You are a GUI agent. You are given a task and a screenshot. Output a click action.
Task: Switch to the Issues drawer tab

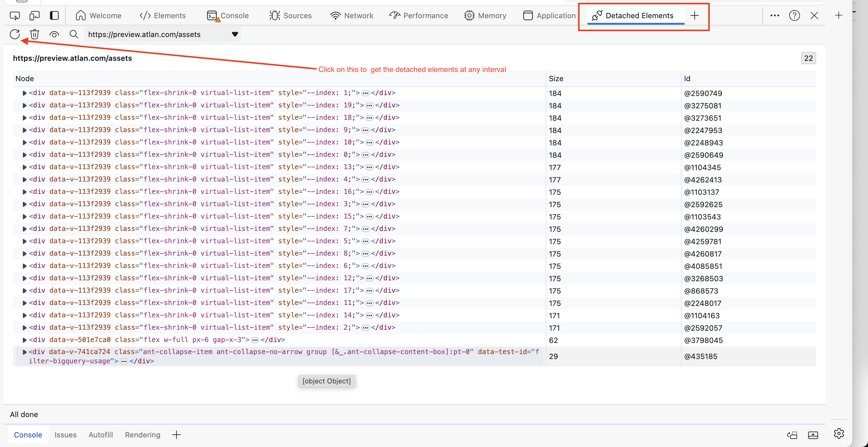click(65, 435)
